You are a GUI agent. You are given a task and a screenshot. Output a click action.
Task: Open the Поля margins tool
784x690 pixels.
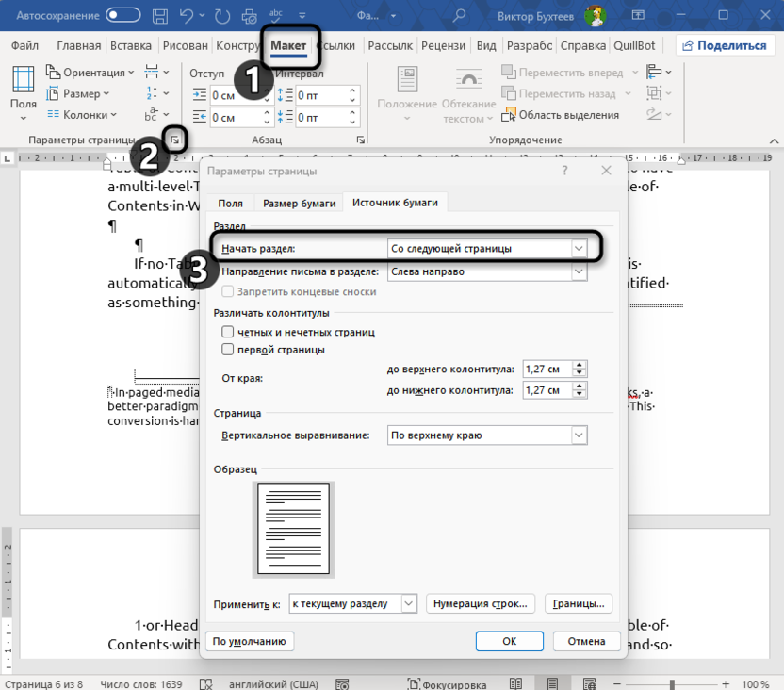click(x=24, y=90)
